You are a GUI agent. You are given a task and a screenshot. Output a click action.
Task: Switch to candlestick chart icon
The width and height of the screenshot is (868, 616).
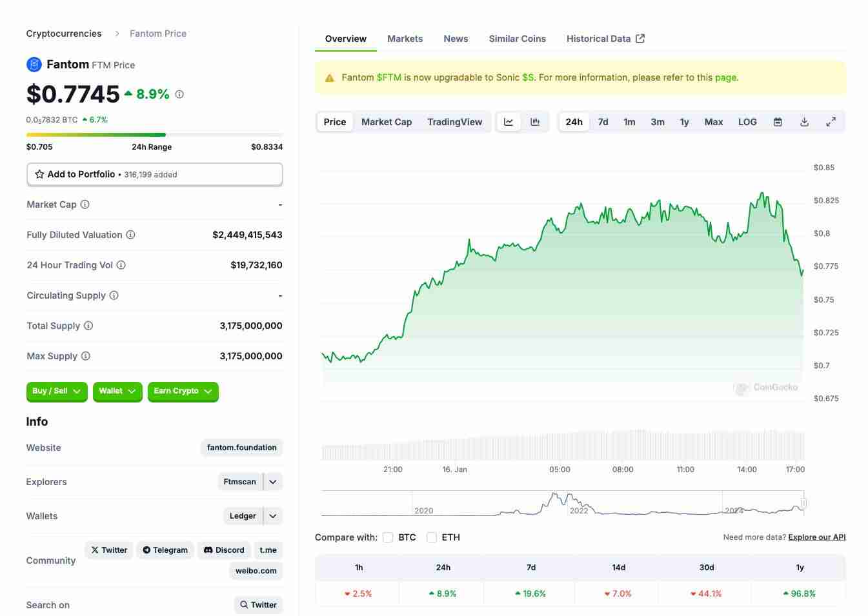tap(535, 122)
